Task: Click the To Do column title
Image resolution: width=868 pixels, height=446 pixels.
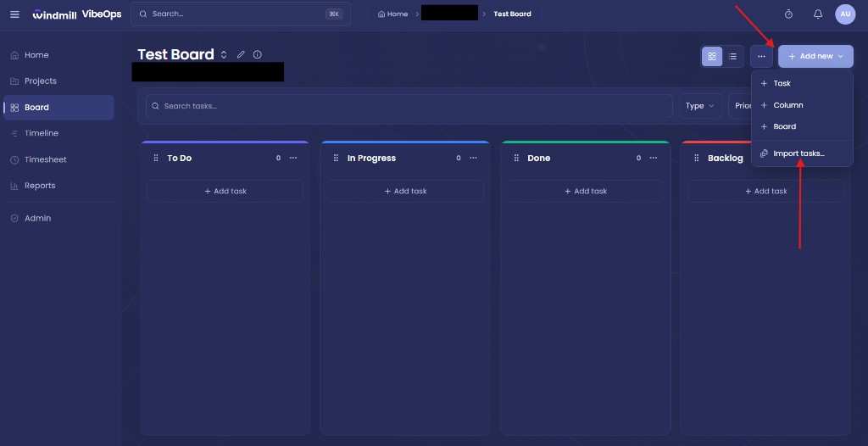Action: (180, 158)
